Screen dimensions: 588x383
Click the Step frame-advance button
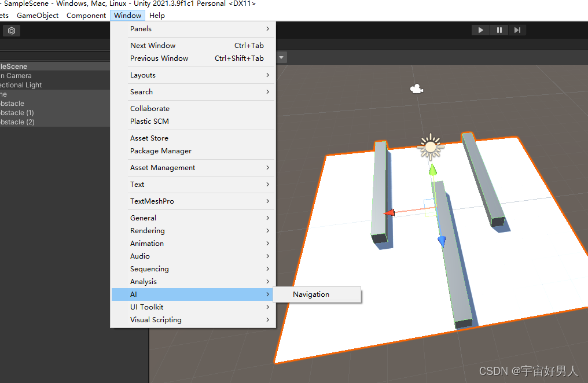coord(517,30)
